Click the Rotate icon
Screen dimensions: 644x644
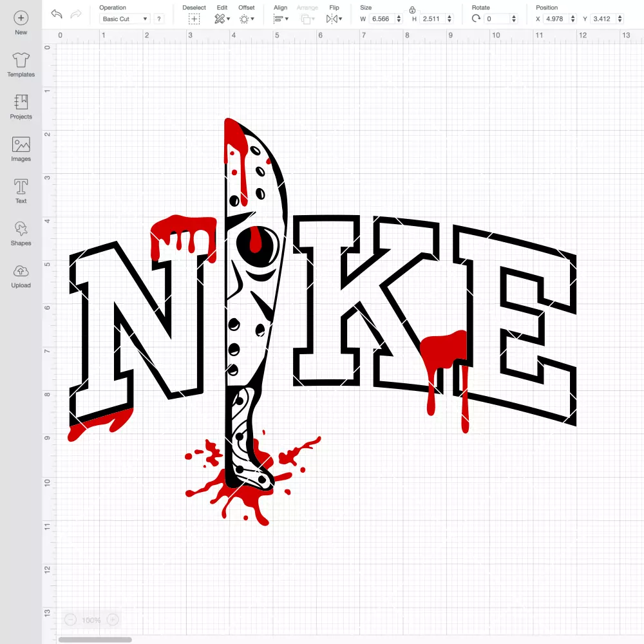[476, 19]
